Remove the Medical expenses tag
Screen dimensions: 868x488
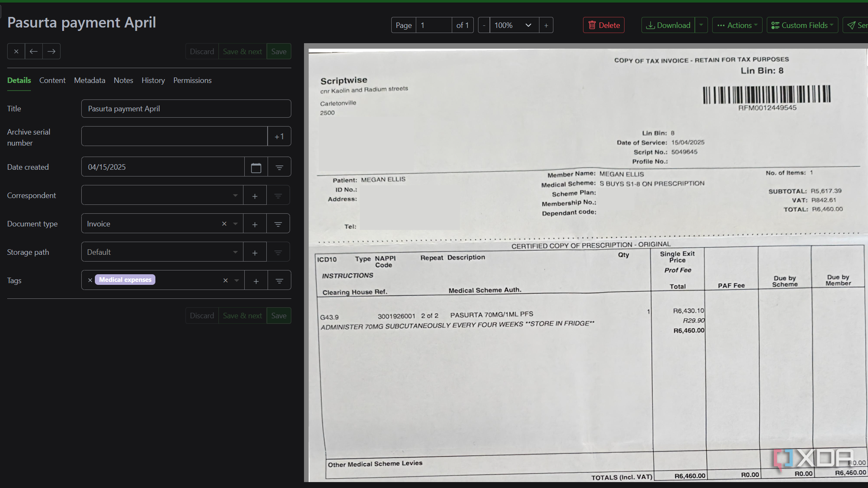point(90,280)
